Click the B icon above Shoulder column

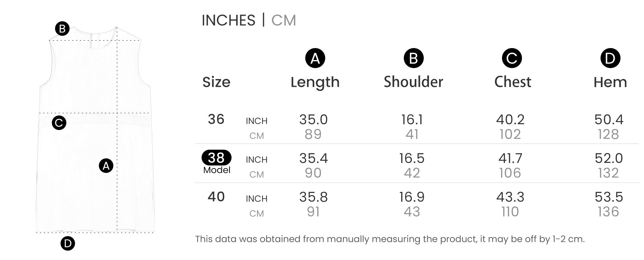click(413, 58)
